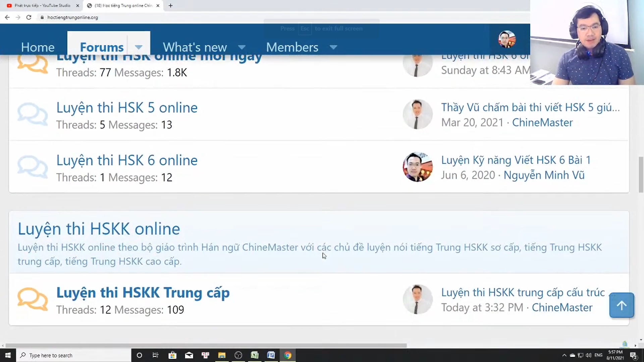Expand the Forums dropdown arrow
Image resolution: width=644 pixels, height=362 pixels.
139,47
